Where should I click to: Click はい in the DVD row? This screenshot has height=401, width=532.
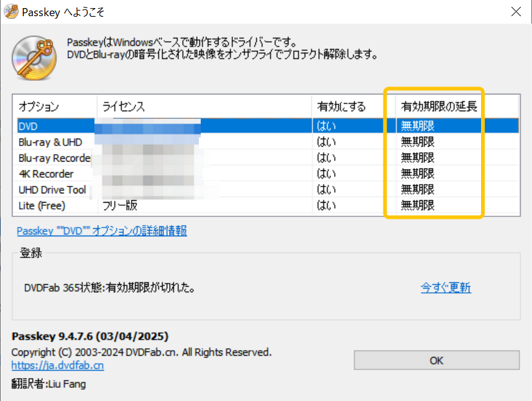click(326, 126)
